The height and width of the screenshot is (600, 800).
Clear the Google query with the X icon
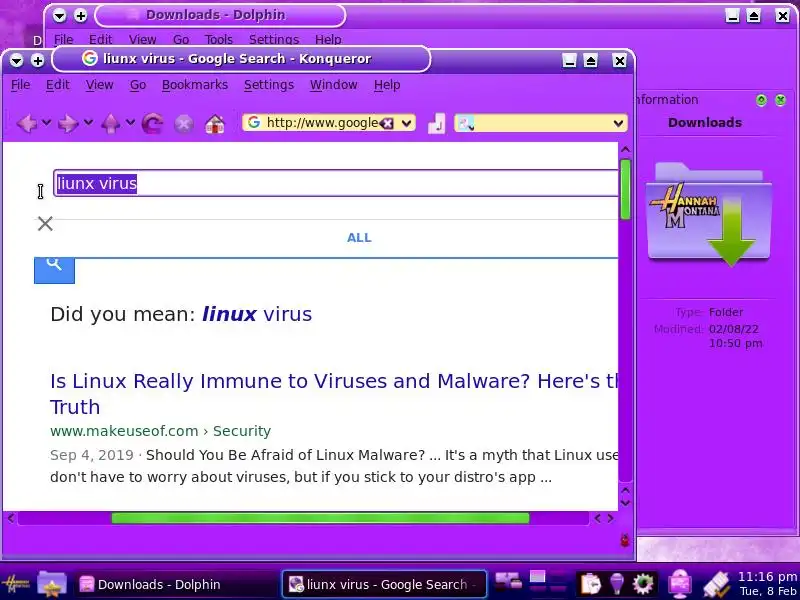[45, 223]
